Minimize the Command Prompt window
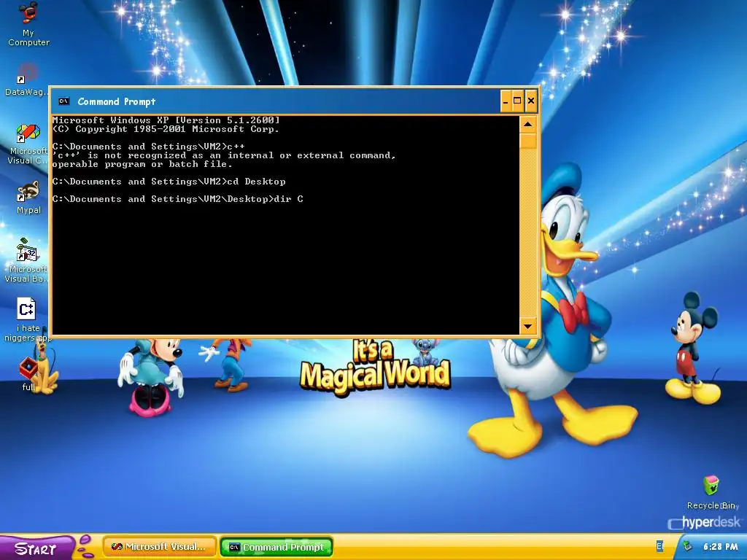 (x=506, y=101)
